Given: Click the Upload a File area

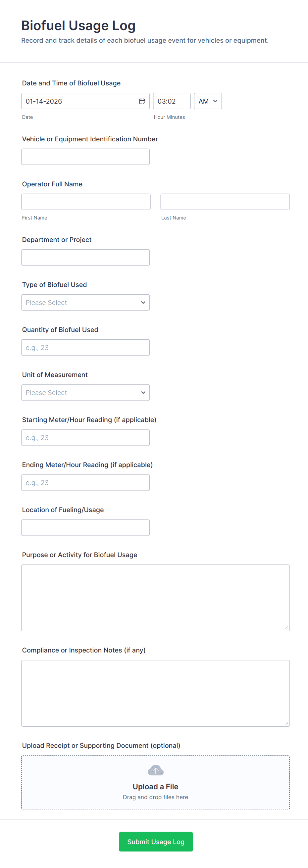Looking at the screenshot, I should tap(155, 786).
